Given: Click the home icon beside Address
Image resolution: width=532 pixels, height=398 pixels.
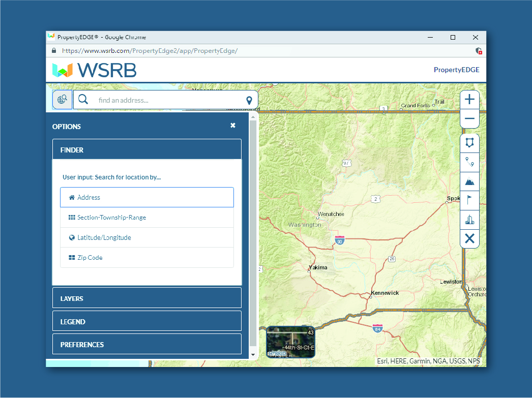Looking at the screenshot, I should [x=72, y=197].
